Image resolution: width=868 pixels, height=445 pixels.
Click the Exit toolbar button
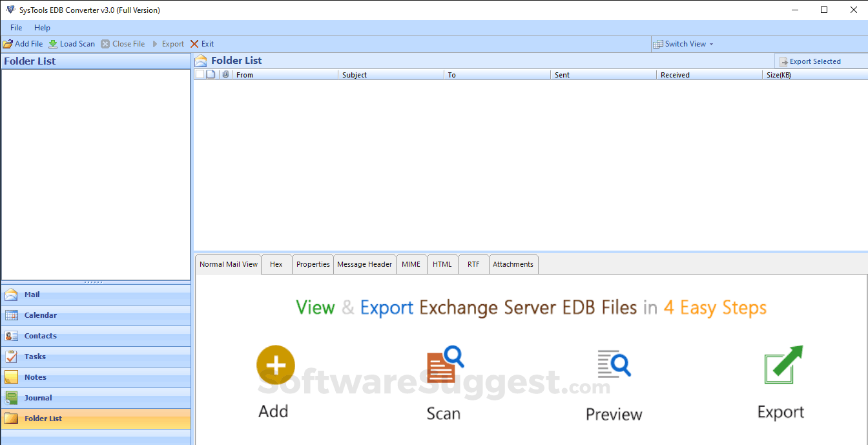pyautogui.click(x=202, y=44)
